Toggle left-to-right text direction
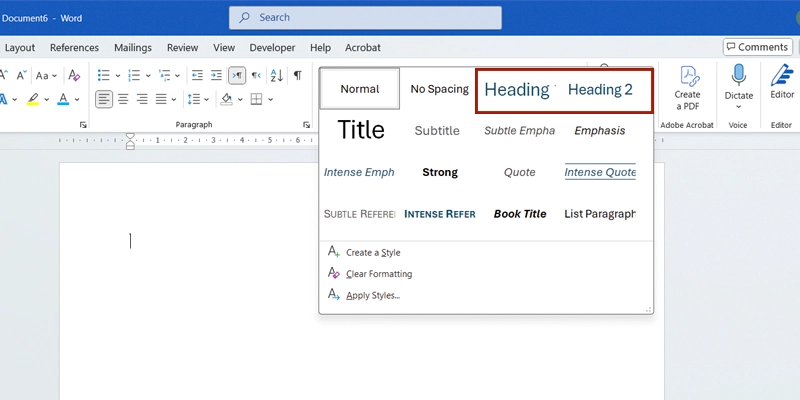Viewport: 800px width, 400px height. point(237,75)
